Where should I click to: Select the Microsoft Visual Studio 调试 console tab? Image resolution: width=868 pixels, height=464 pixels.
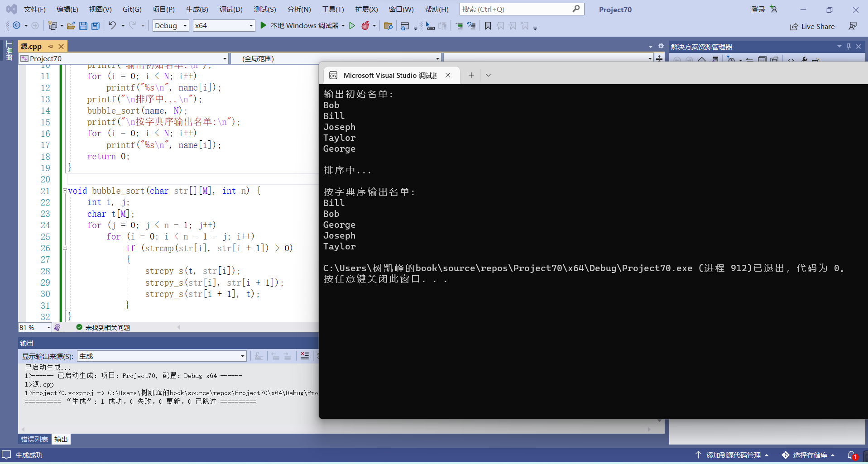tap(390, 75)
